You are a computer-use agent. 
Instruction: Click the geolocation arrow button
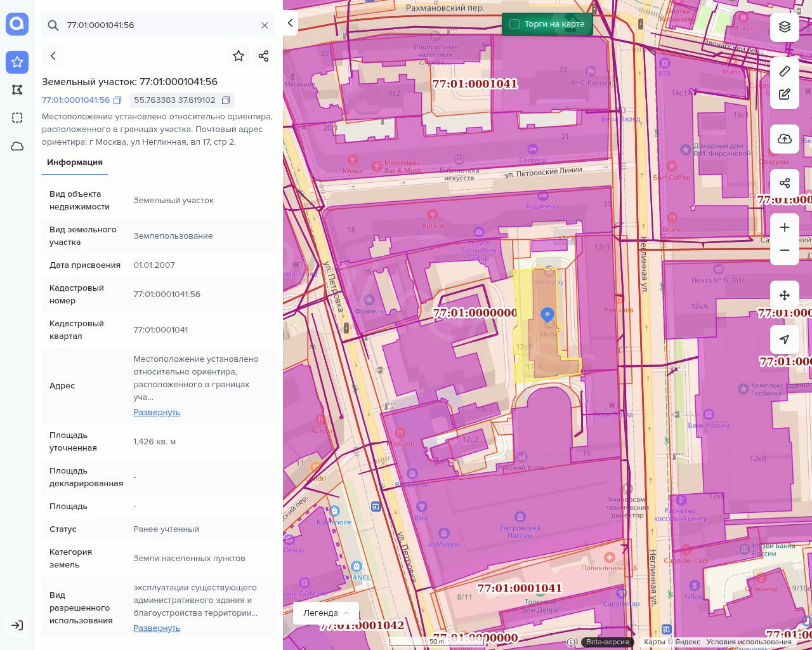coord(785,340)
